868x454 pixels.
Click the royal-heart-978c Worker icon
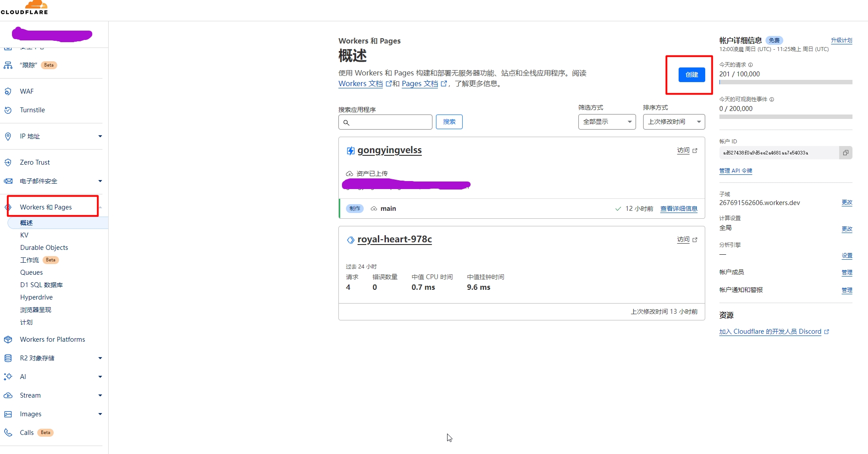point(350,240)
